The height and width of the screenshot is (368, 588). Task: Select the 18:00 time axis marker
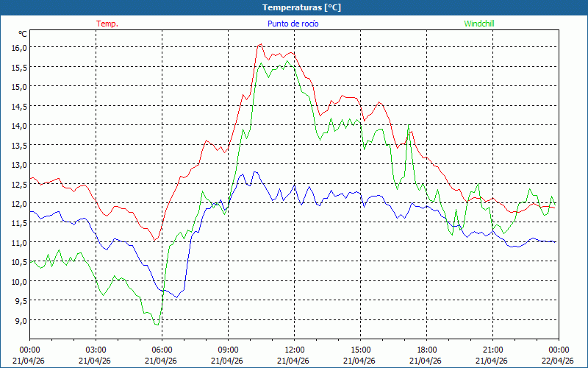(x=426, y=350)
